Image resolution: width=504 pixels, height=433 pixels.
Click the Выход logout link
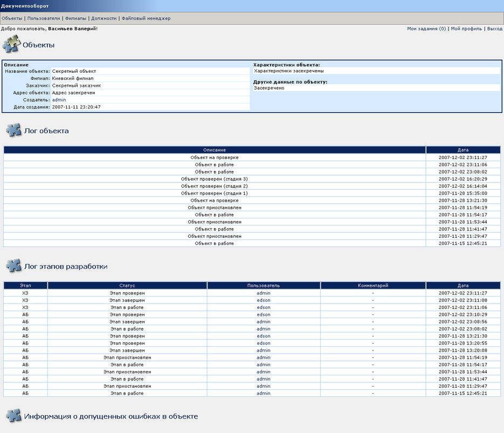pos(495,29)
